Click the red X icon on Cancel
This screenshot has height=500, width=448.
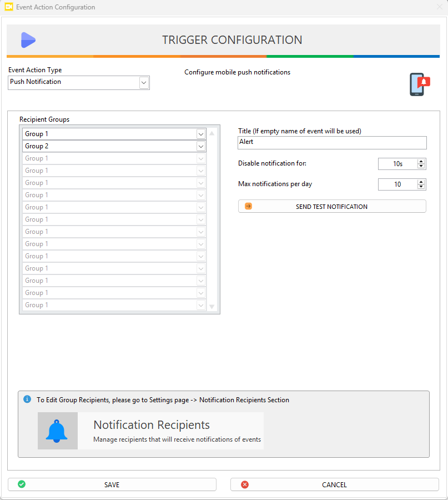[245, 484]
